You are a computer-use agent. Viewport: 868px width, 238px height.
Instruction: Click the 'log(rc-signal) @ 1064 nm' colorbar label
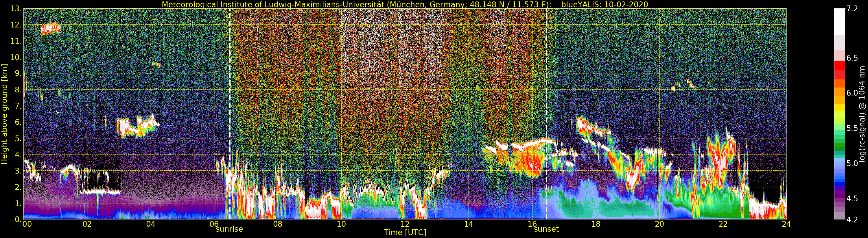click(x=863, y=114)
